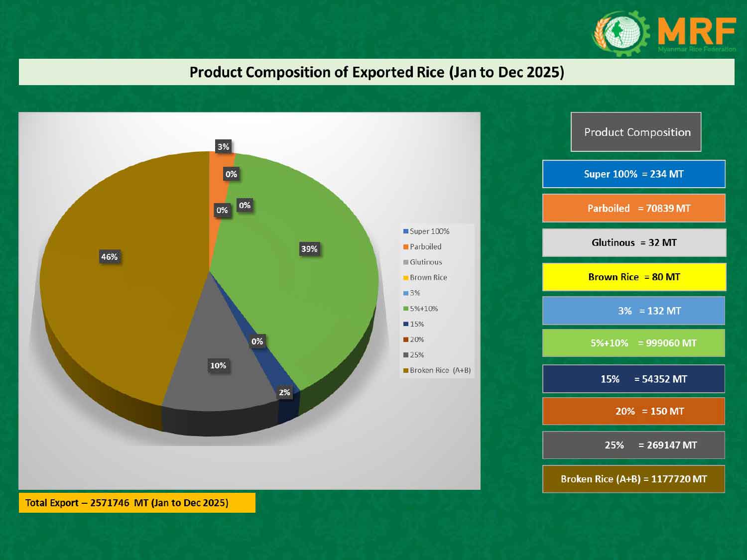This screenshot has height=560, width=747.
Task: Select the Parboiled = 70839 MT box
Action: [x=633, y=208]
